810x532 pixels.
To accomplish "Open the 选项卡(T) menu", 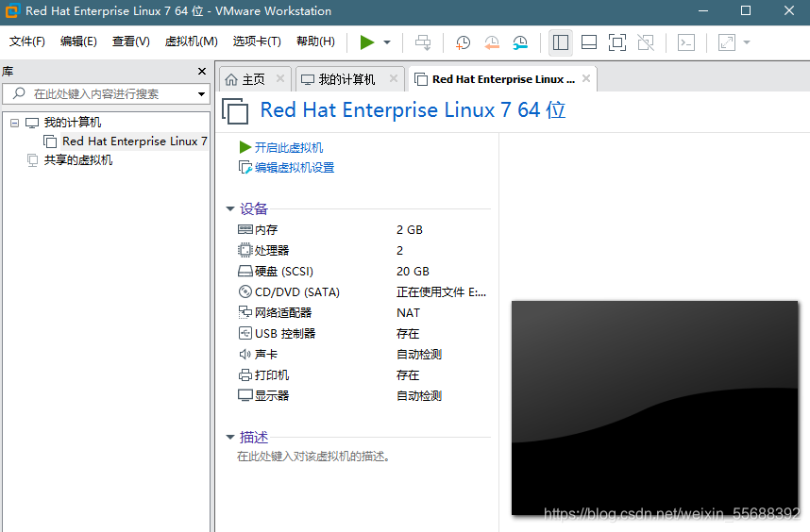I will pyautogui.click(x=257, y=42).
